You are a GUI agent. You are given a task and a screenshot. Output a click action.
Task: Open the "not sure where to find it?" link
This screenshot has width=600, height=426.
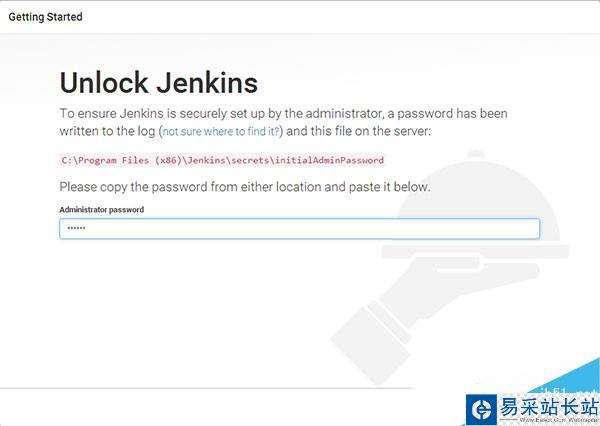222,131
